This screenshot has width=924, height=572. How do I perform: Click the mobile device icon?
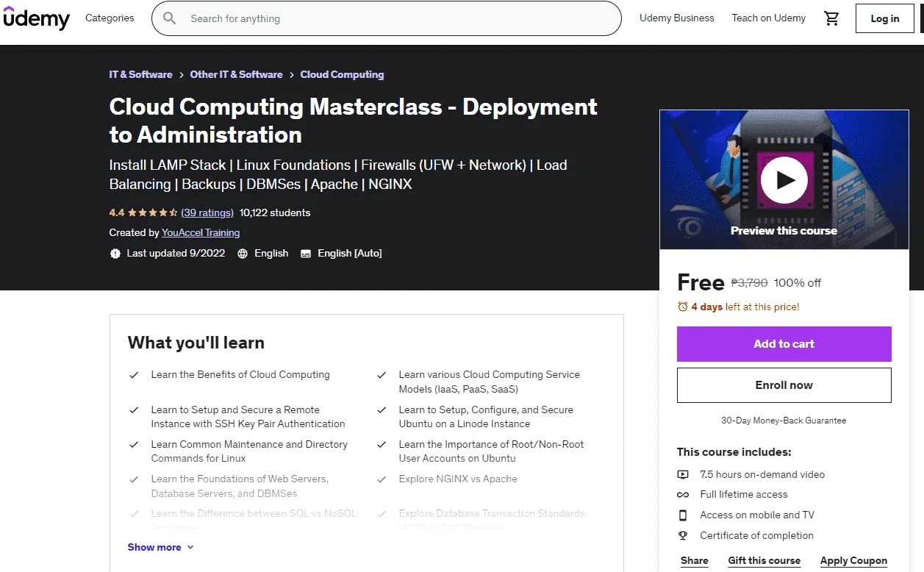click(x=683, y=515)
